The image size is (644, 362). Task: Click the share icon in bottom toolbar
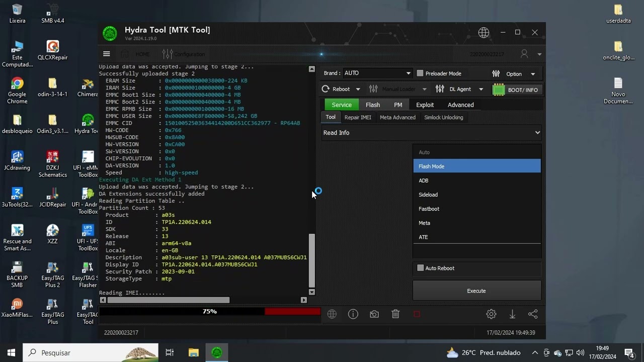tap(533, 314)
